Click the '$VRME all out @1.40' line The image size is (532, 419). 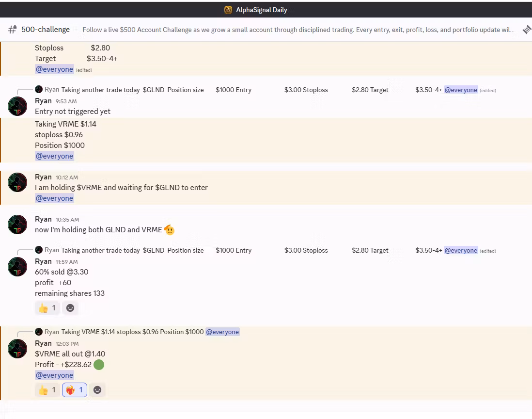(x=70, y=354)
